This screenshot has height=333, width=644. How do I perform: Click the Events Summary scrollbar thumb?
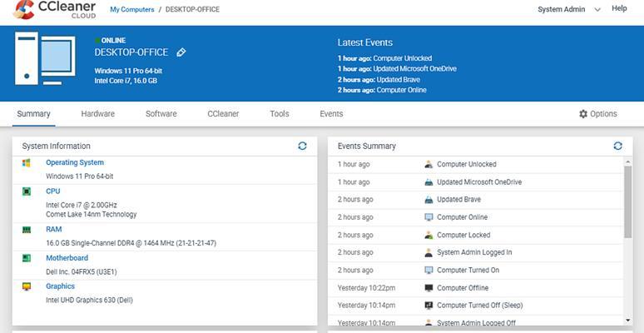pos(627,201)
